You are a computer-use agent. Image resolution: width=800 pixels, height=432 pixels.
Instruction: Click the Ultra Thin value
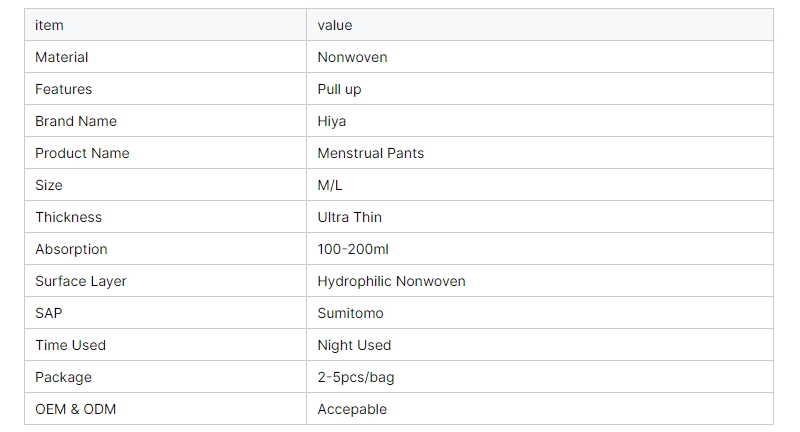pyautogui.click(x=349, y=217)
